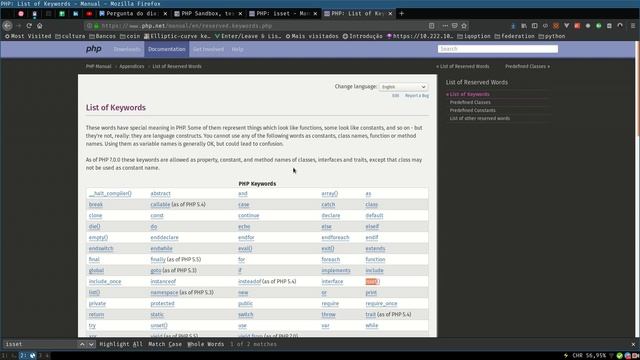The width and height of the screenshot is (640, 360).
Task: Open the highlighted isset() keyword link
Action: click(372, 282)
